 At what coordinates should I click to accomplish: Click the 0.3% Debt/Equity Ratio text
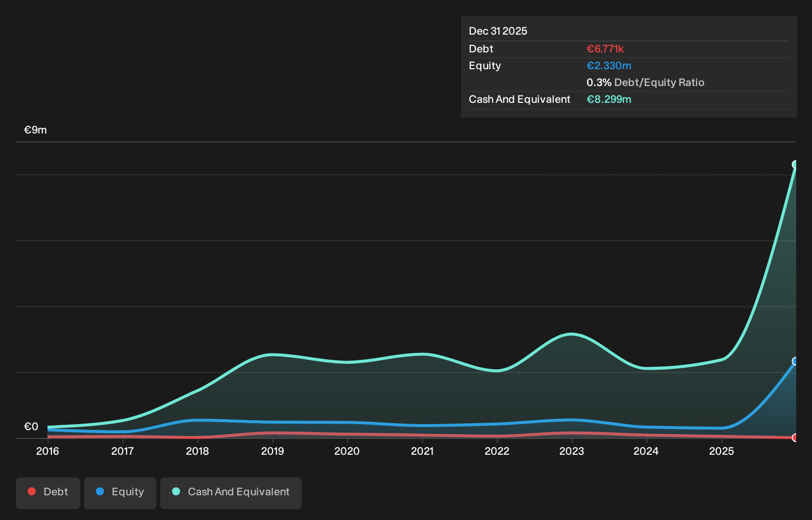coord(645,83)
